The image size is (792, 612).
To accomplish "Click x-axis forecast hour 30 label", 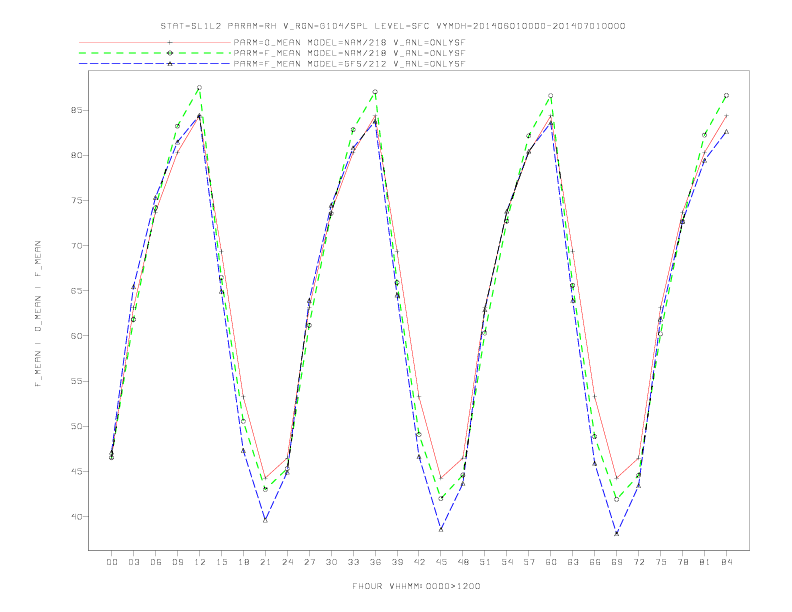I will (331, 562).
